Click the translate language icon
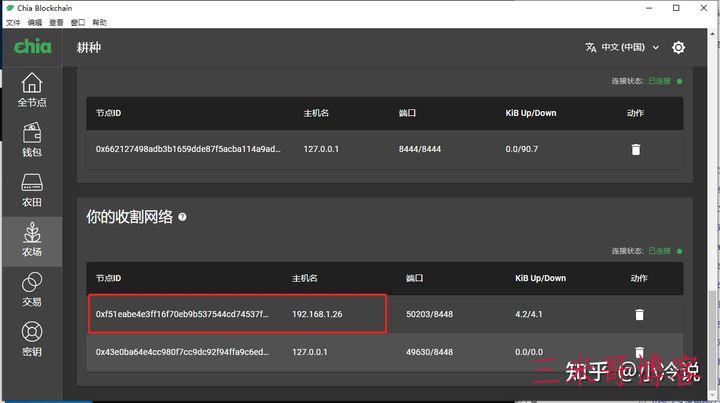The width and height of the screenshot is (720, 403). point(591,47)
